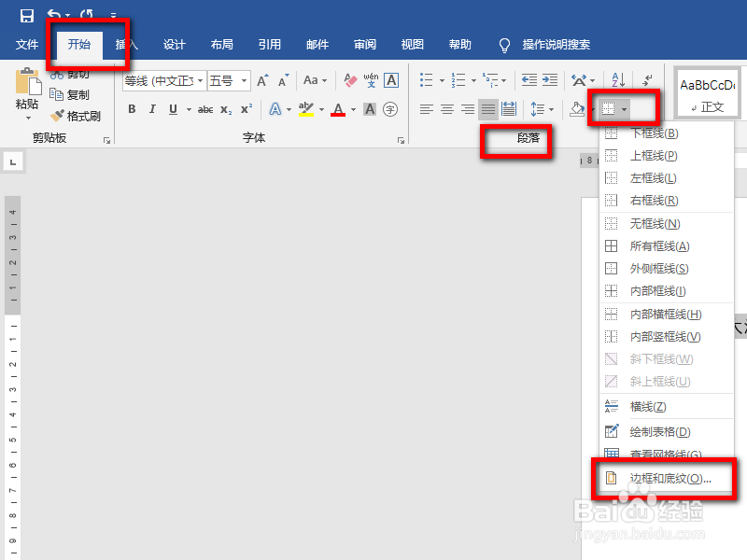Align text right
747x560 pixels.
[x=468, y=109]
